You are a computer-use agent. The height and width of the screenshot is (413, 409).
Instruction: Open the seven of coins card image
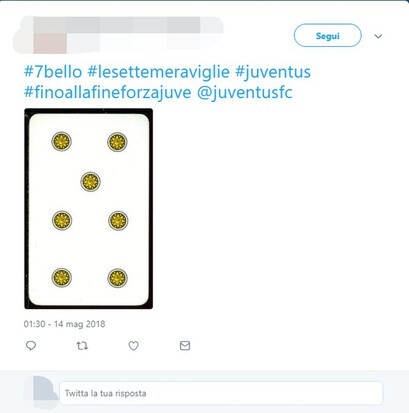(89, 209)
